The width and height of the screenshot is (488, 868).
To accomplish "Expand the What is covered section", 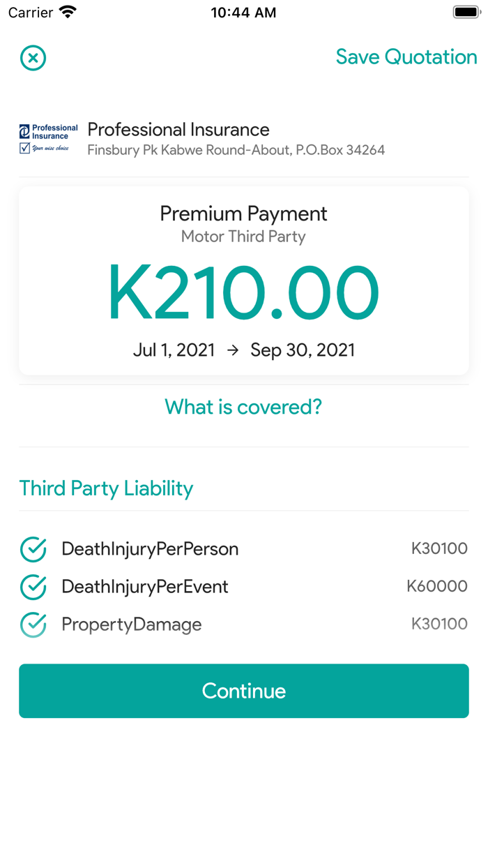I will [243, 407].
